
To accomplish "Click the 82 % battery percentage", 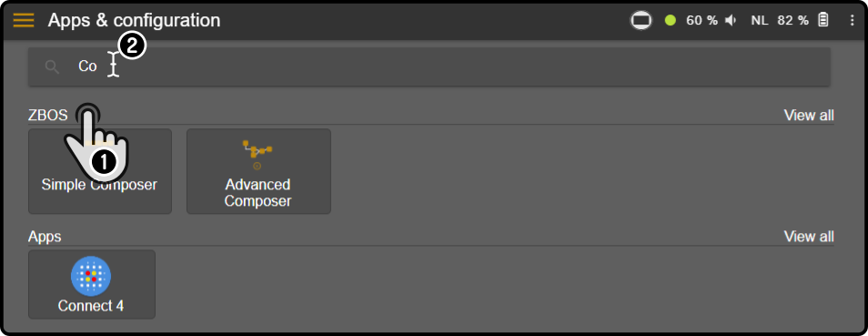I will (x=792, y=21).
